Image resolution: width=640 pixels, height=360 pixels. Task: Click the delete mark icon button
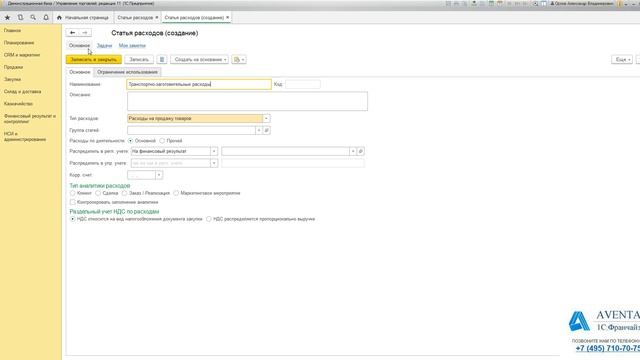[162, 60]
